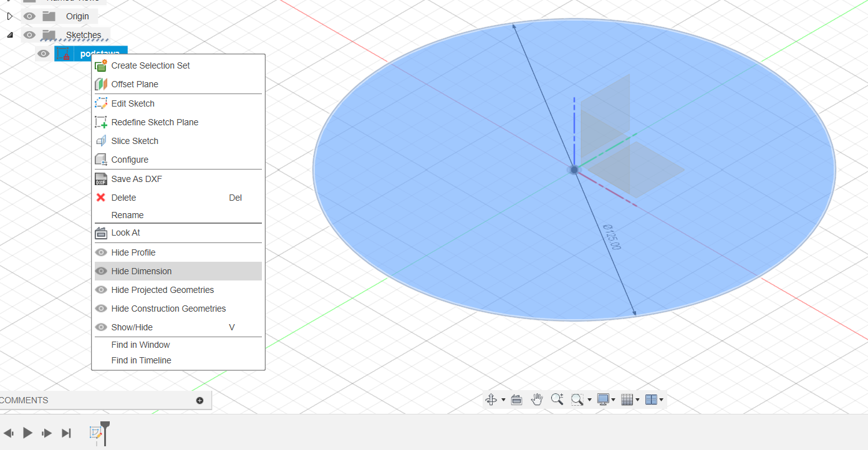The image size is (868, 450).
Task: Choose Save As DXF
Action: (178, 179)
